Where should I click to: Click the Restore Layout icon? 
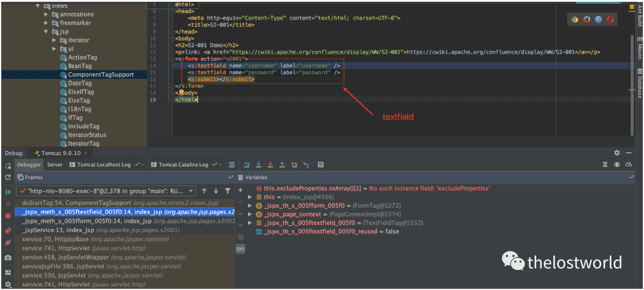click(8, 272)
